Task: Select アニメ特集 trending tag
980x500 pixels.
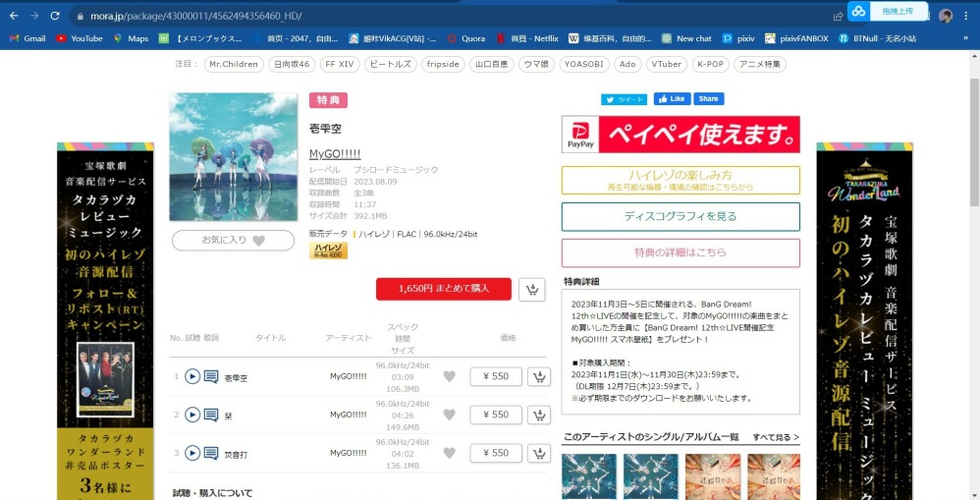Action: click(760, 65)
